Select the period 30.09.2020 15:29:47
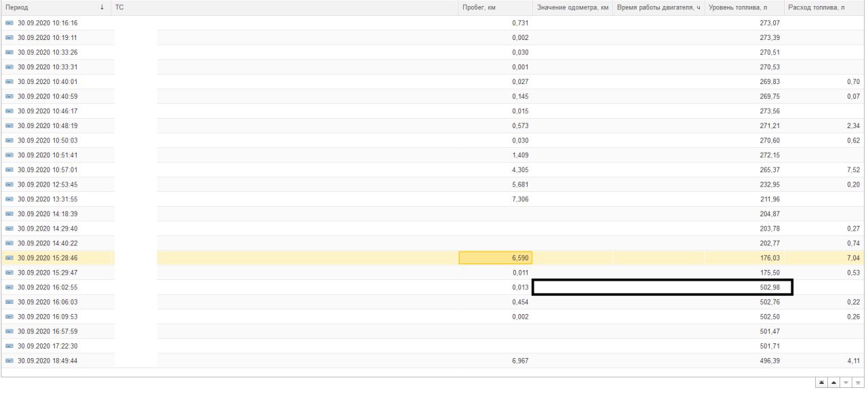868x394 pixels. pos(47,272)
